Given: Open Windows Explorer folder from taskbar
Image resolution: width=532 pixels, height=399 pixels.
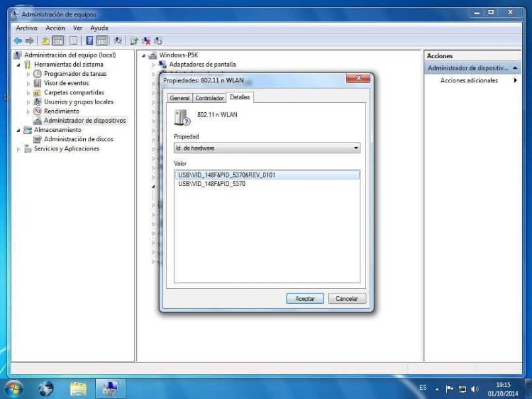Looking at the screenshot, I should [79, 388].
